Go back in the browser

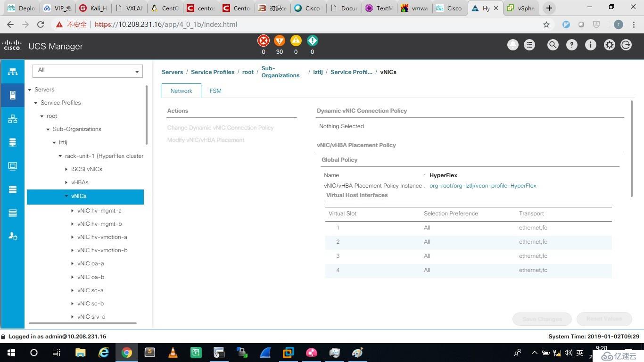(x=10, y=25)
